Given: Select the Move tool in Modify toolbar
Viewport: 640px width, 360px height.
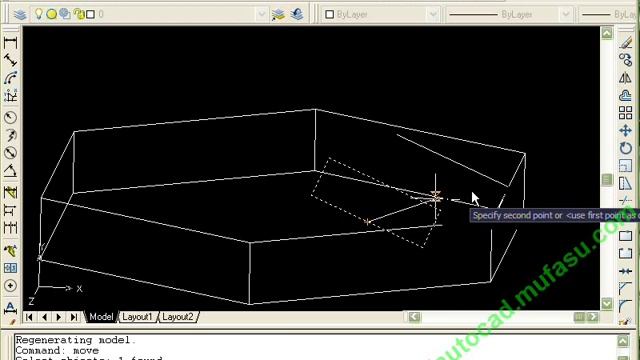Looking at the screenshot, I should tap(625, 131).
